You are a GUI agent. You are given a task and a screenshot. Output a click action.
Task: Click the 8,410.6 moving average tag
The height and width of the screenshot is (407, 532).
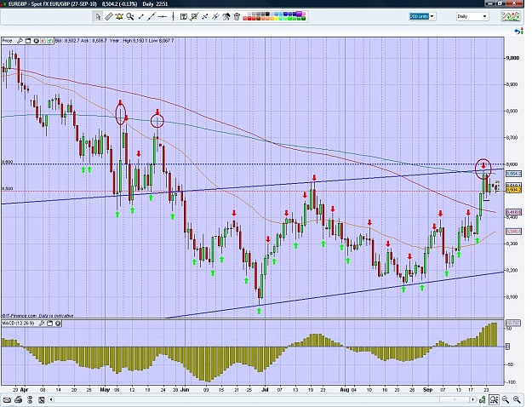(x=513, y=212)
